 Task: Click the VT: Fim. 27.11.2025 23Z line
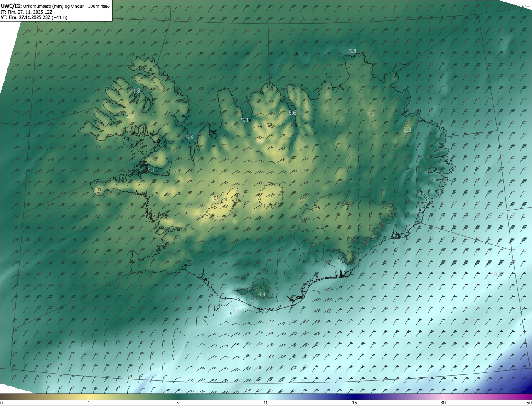tap(34, 17)
